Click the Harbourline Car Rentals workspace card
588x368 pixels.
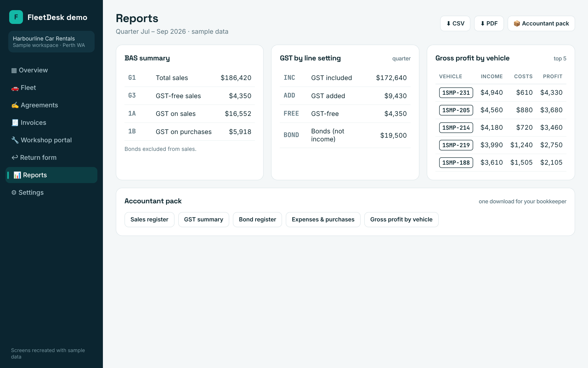click(x=51, y=42)
